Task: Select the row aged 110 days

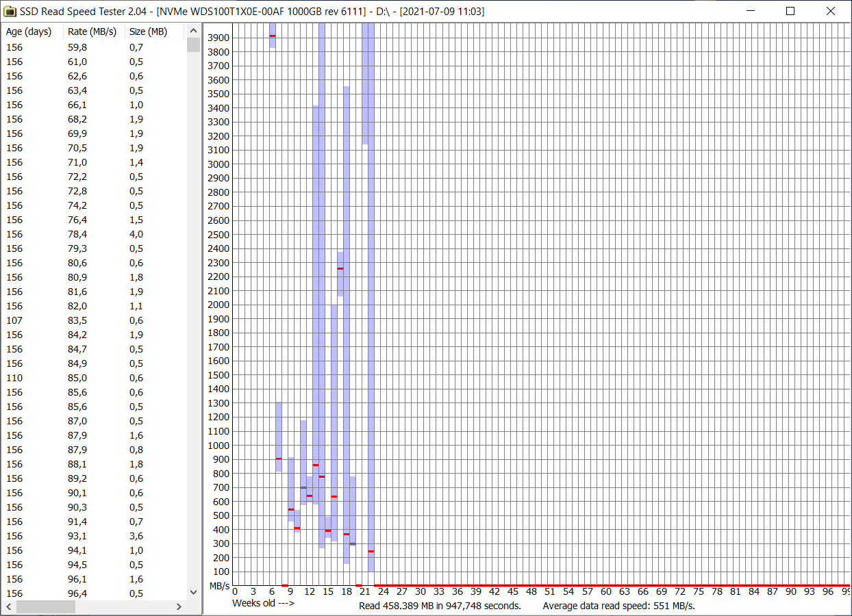Action: click(94, 378)
